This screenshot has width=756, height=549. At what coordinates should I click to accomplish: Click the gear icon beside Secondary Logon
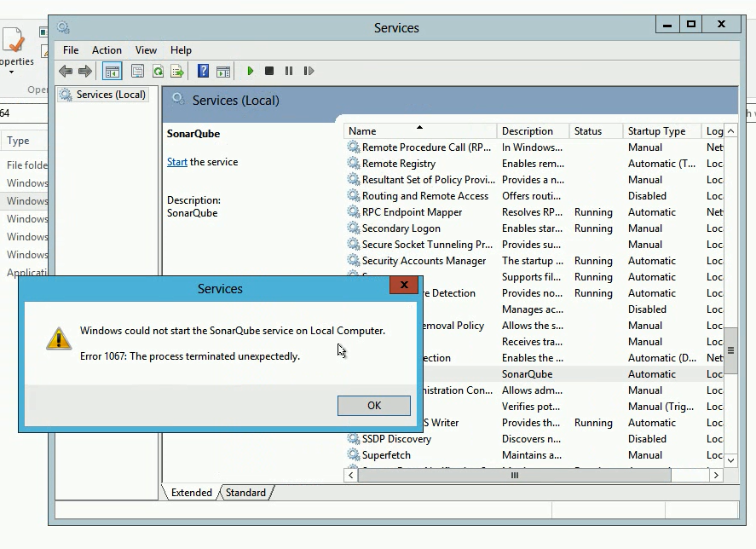click(x=354, y=228)
